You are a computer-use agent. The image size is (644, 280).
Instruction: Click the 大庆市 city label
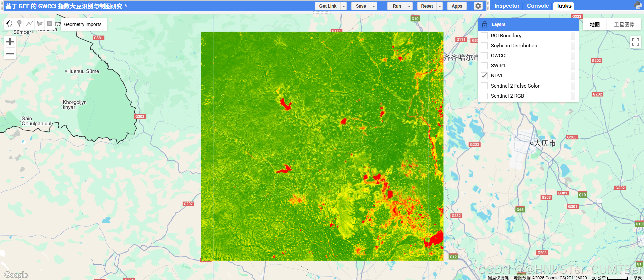(x=544, y=143)
